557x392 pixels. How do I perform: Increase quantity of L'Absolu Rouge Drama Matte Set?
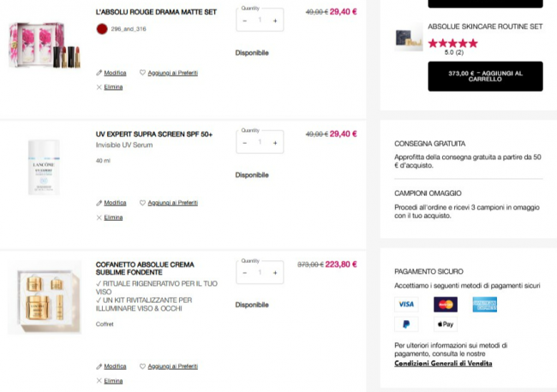[275, 21]
